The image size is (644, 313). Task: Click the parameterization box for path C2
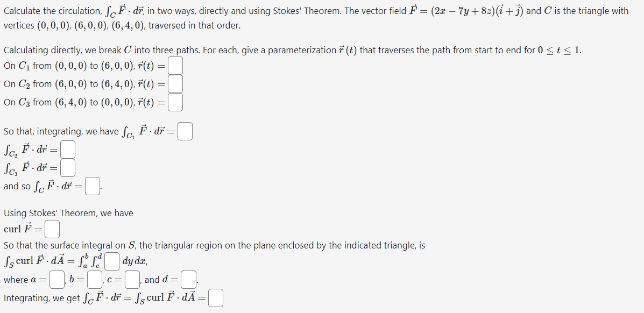pos(175,84)
